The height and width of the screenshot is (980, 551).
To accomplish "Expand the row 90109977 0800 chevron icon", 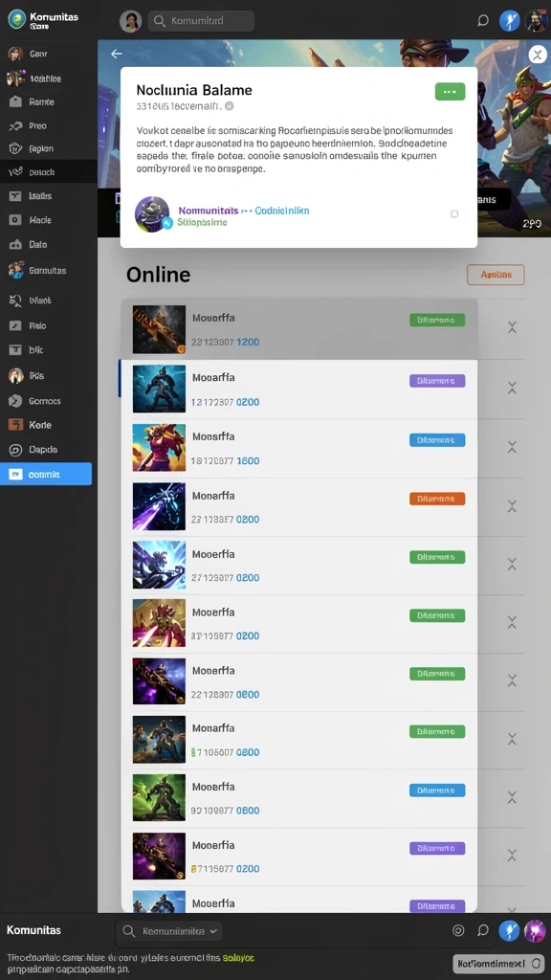I will [x=513, y=797].
